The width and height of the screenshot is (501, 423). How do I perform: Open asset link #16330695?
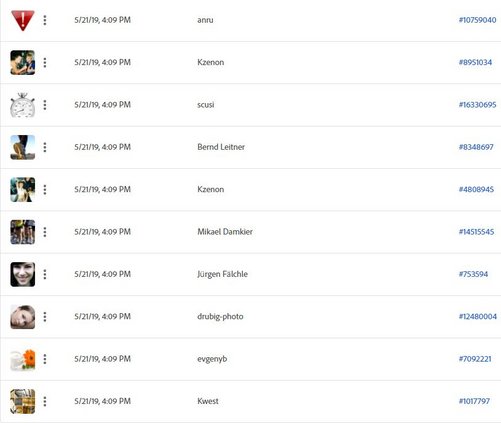[x=477, y=105]
